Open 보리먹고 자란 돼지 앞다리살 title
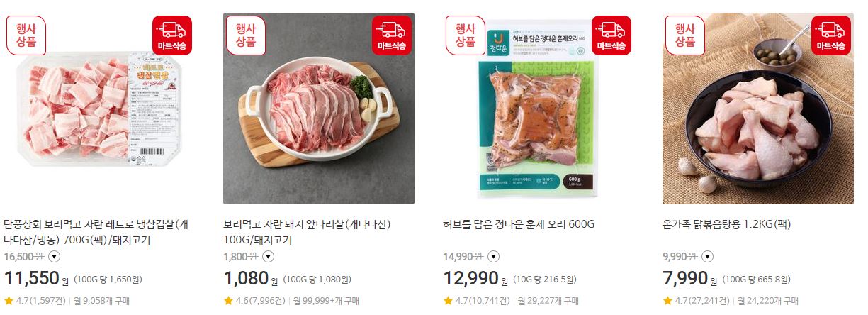Viewport: 868px width, 315px height. 308,232
